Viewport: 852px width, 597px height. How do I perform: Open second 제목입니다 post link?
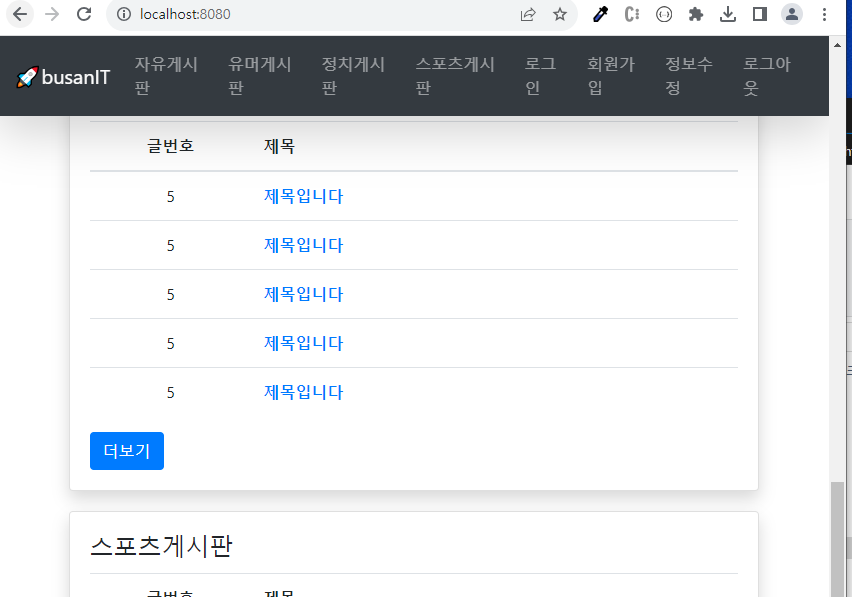coord(303,245)
